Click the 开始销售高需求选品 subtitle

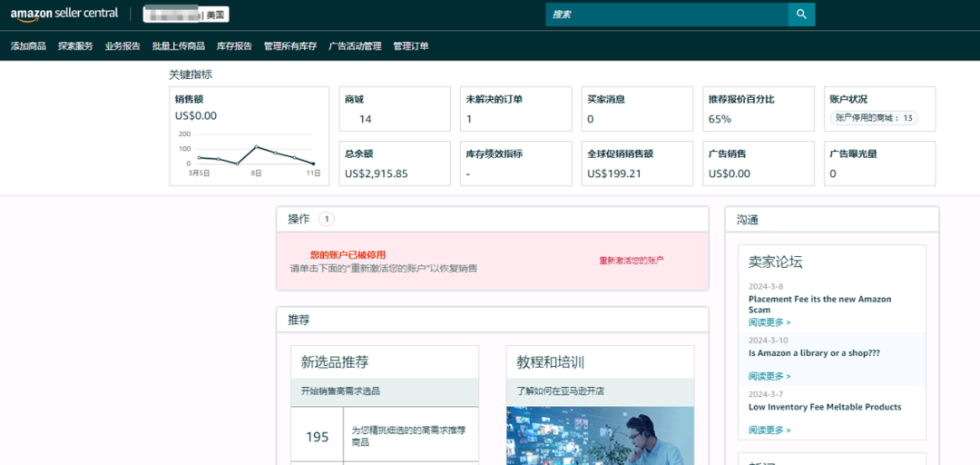[340, 391]
